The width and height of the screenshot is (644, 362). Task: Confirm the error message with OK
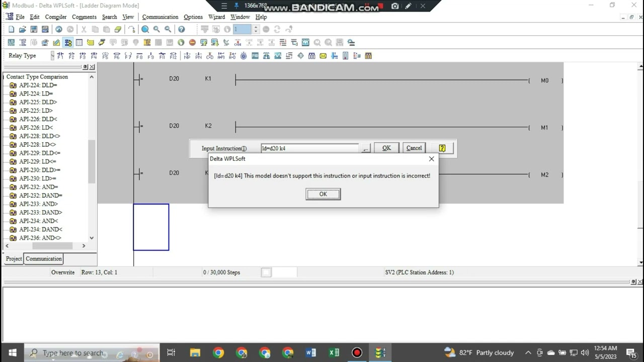pos(323,194)
